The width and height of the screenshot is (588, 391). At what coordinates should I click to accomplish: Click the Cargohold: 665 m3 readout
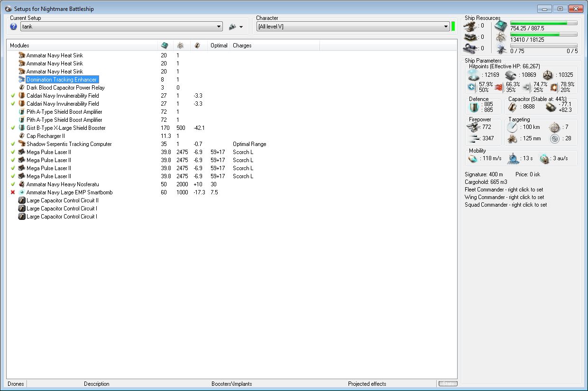pyautogui.click(x=486, y=182)
